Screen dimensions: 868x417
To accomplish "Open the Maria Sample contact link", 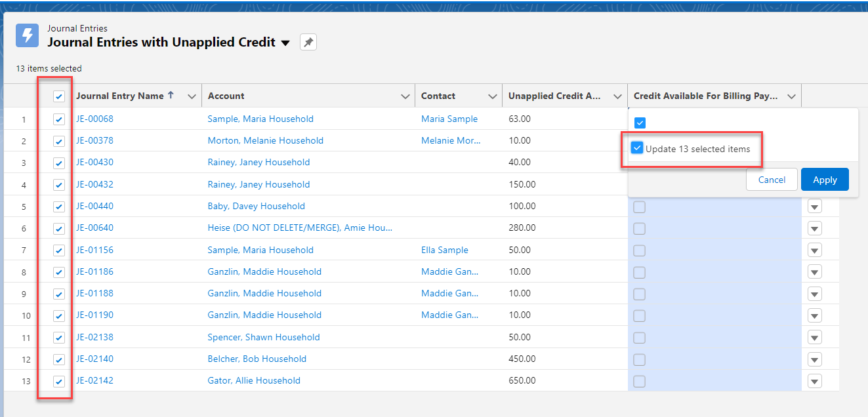I will pyautogui.click(x=449, y=119).
